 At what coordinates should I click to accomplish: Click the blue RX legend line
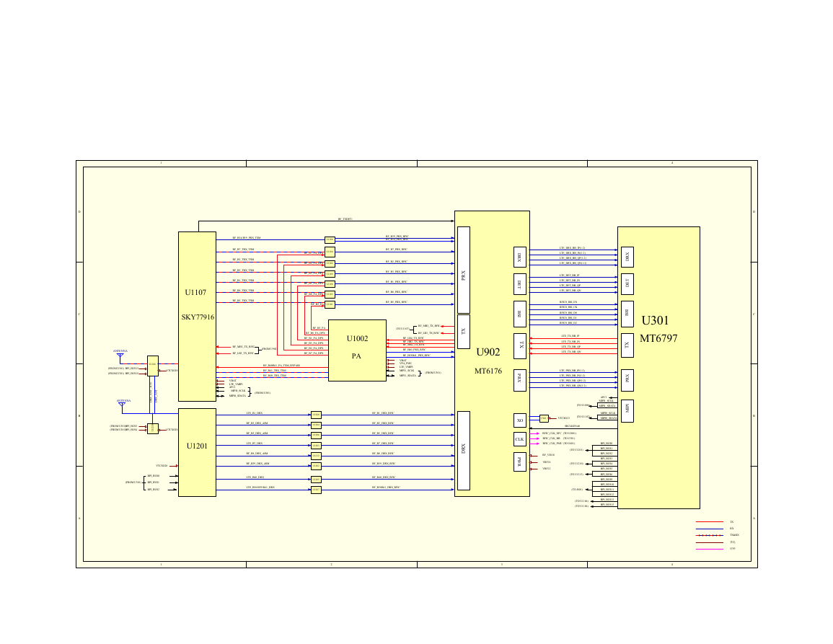pyautogui.click(x=709, y=529)
